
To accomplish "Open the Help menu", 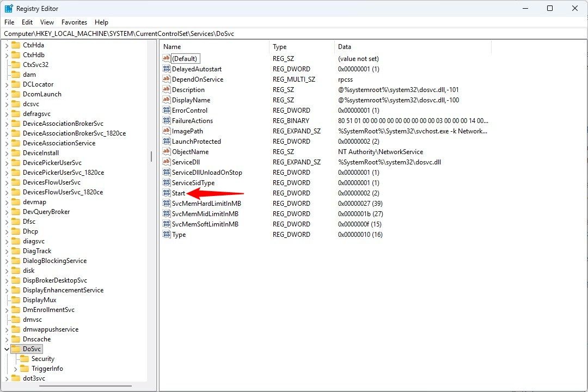I will [x=101, y=22].
